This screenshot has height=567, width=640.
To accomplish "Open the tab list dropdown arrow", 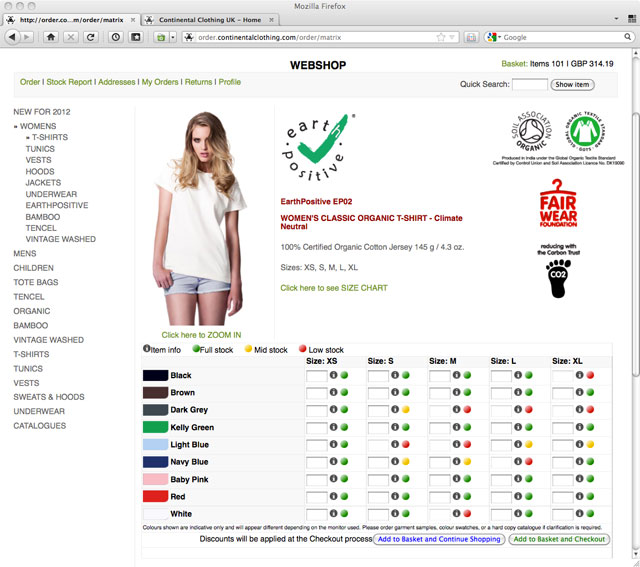I will pos(616,19).
